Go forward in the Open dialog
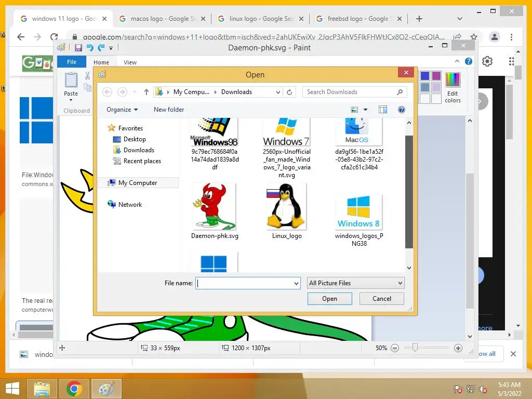 pos(122,92)
